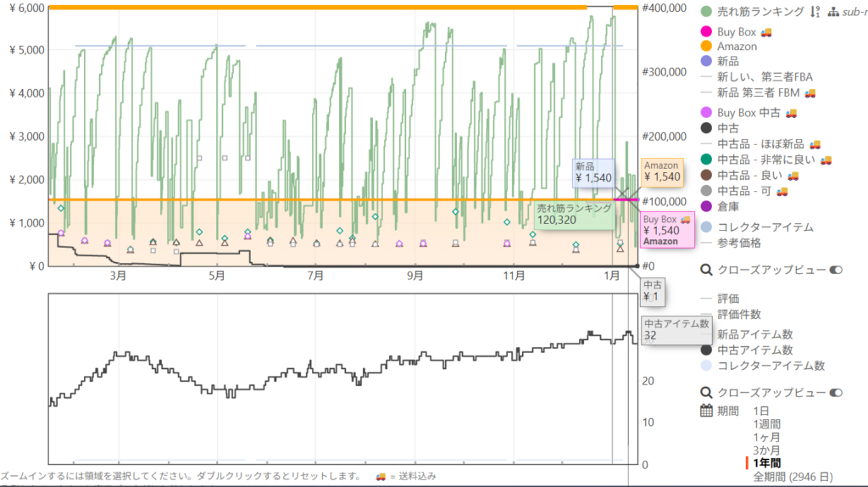Click the purple 新品 legend dot
The image size is (868, 487).
click(x=706, y=60)
